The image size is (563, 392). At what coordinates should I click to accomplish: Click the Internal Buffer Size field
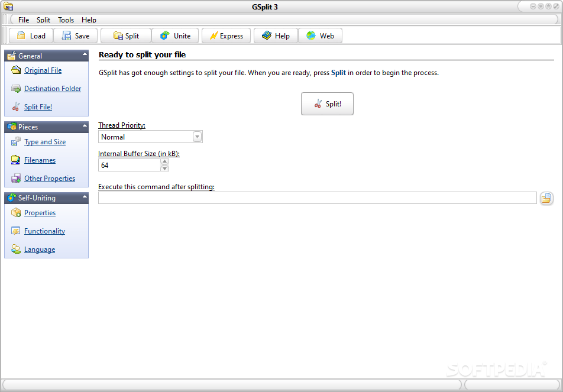coord(130,165)
